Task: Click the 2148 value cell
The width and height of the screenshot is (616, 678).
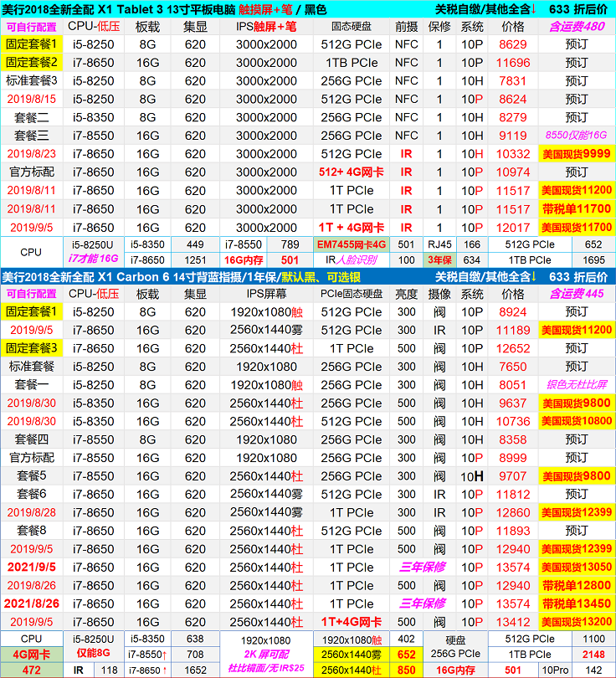Action: click(594, 655)
